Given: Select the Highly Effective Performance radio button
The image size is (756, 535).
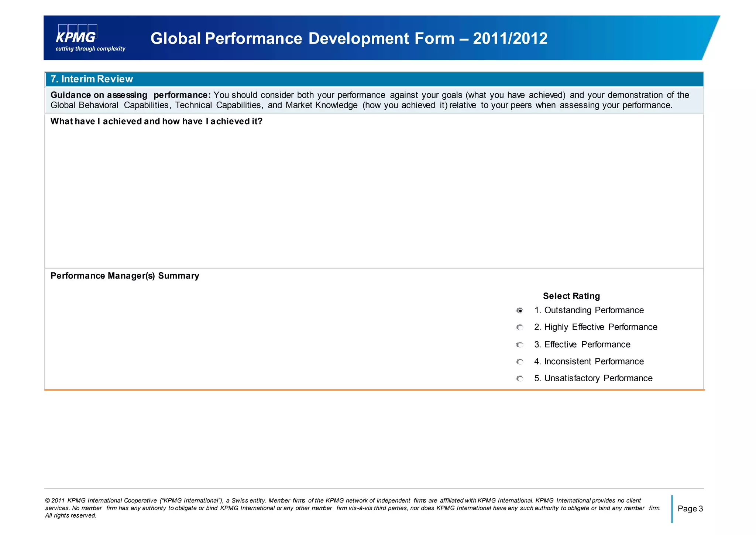Looking at the screenshot, I should tap(520, 327).
